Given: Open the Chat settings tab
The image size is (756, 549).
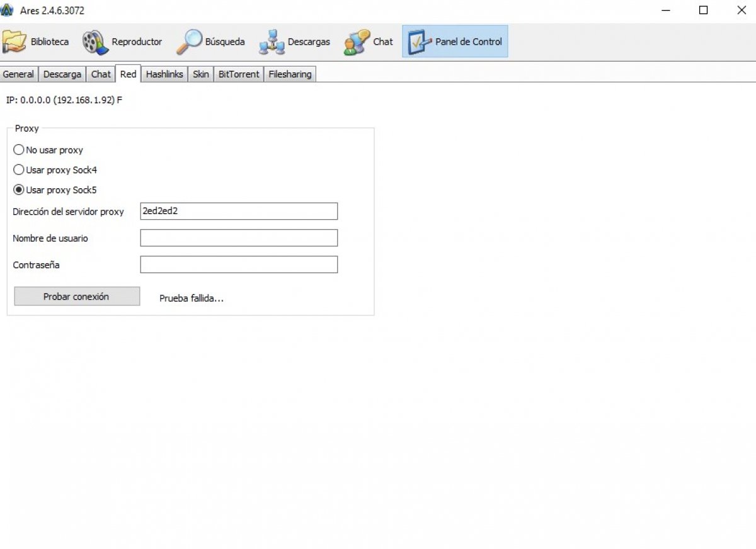Looking at the screenshot, I should pyautogui.click(x=101, y=74).
